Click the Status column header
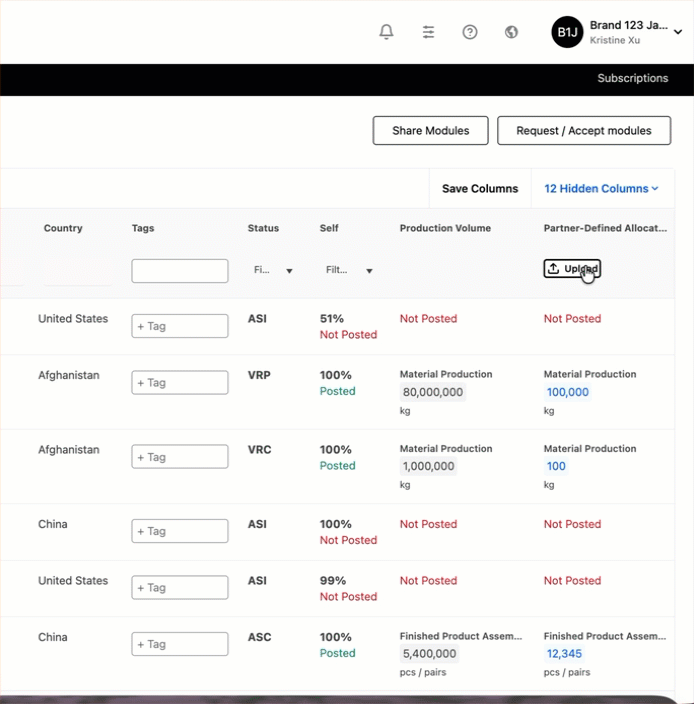The width and height of the screenshot is (694, 704). pos(263,228)
